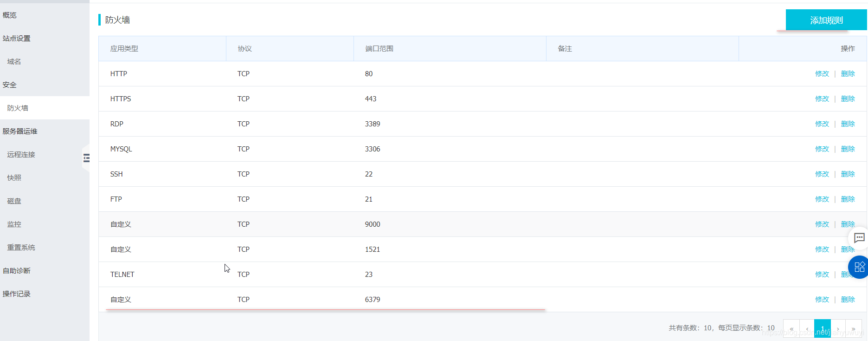Click 修改 for the FTP rule

pos(822,199)
